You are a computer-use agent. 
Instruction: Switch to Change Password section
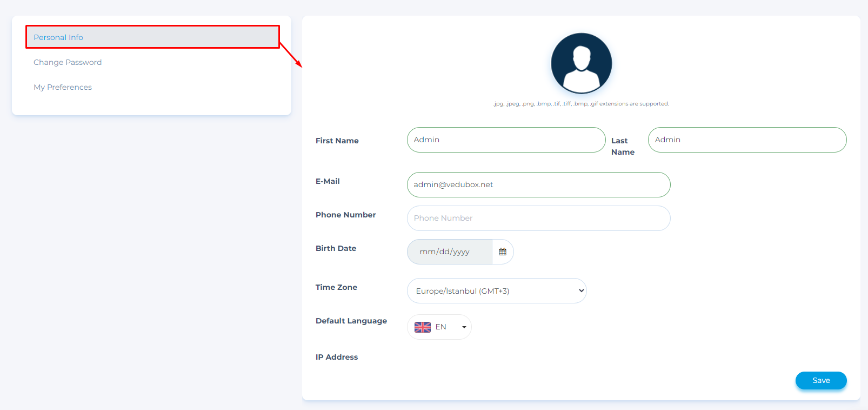point(68,62)
